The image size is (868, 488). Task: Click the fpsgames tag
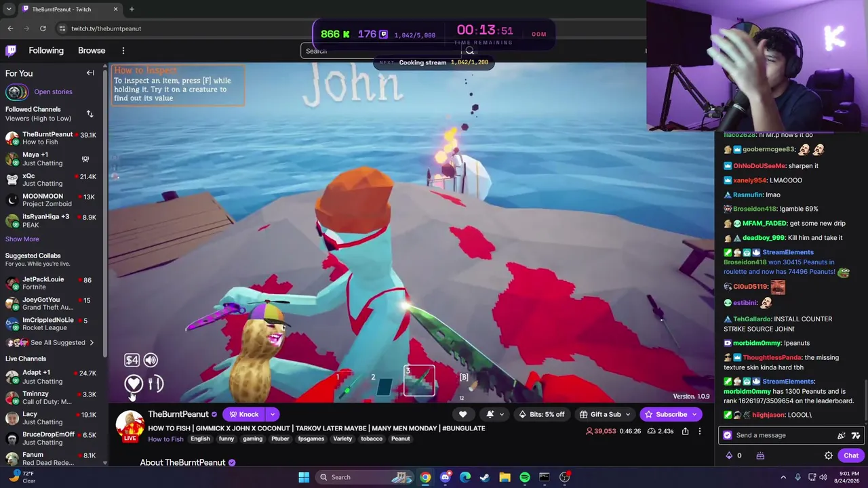pyautogui.click(x=311, y=439)
